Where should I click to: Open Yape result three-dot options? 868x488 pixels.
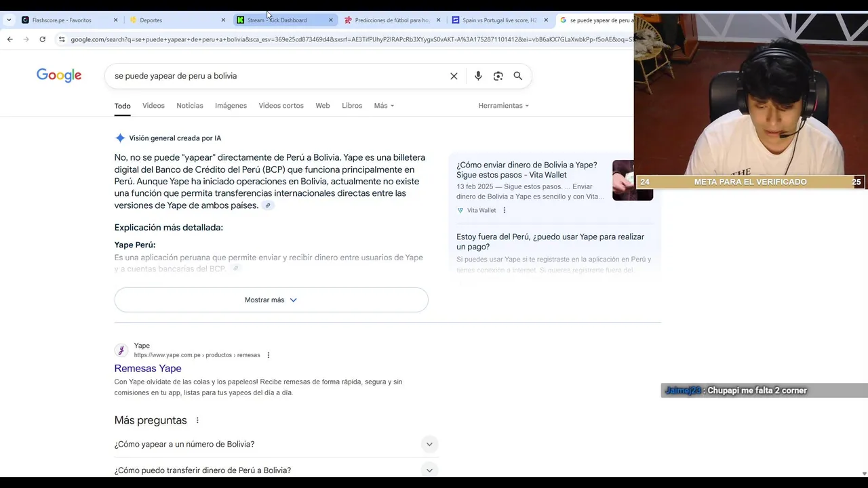point(269,355)
